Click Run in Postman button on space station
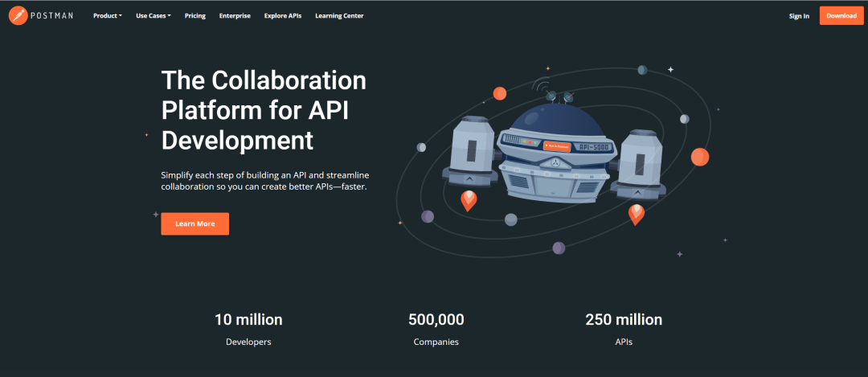 557,147
